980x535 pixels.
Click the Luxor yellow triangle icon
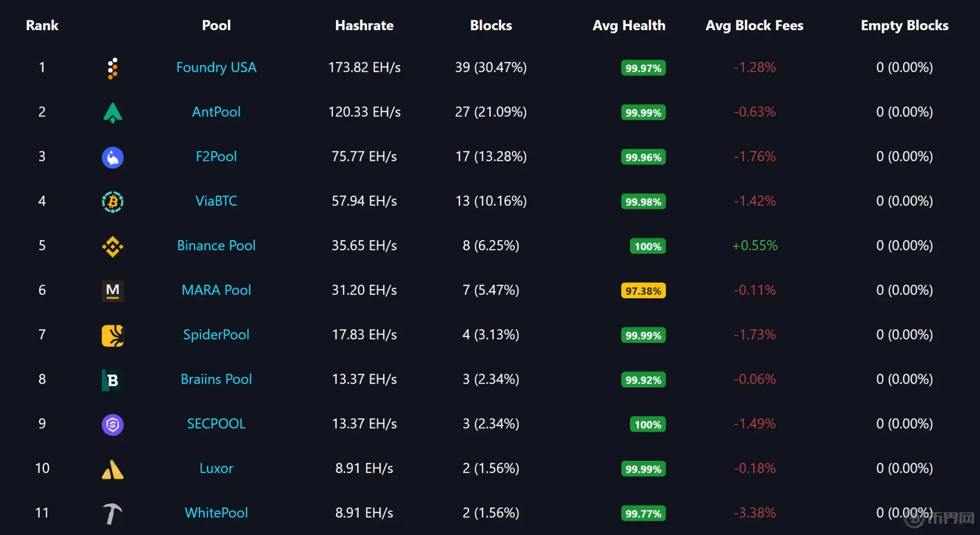(113, 469)
